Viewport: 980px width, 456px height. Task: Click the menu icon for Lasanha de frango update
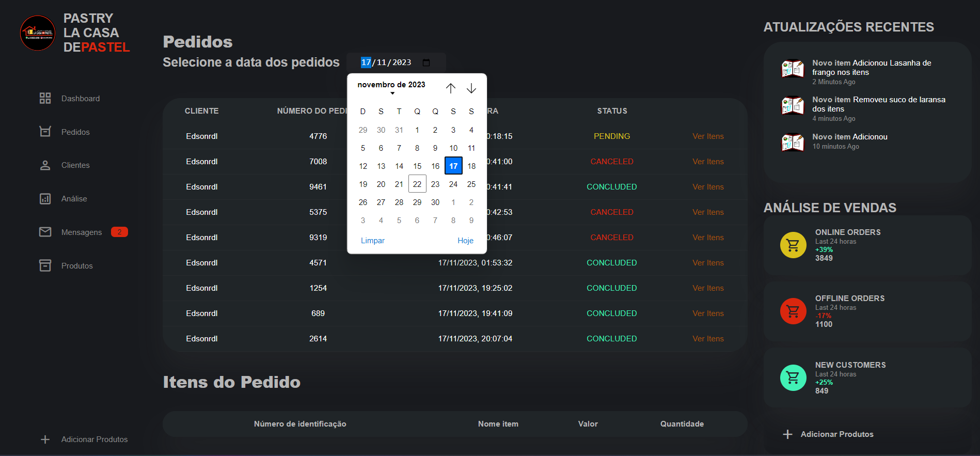pyautogui.click(x=793, y=69)
